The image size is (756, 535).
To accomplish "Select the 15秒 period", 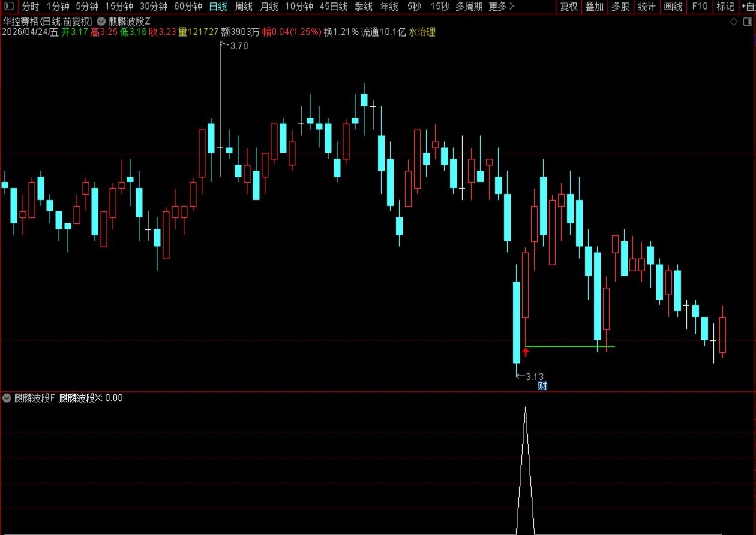I will [440, 7].
